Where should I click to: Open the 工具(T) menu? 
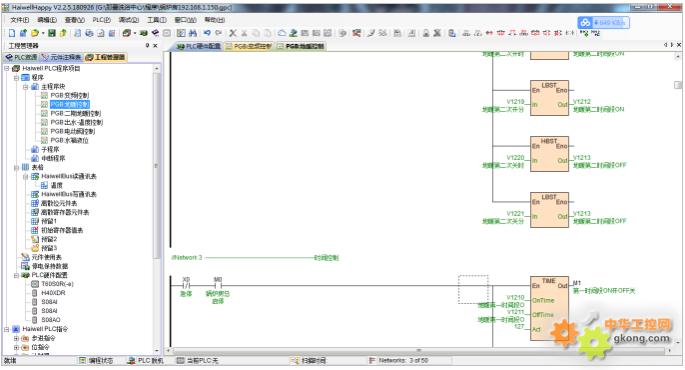click(157, 20)
